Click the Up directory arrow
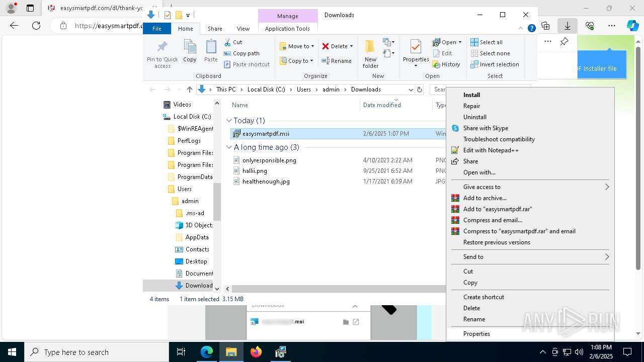644x362 pixels. pos(189,89)
